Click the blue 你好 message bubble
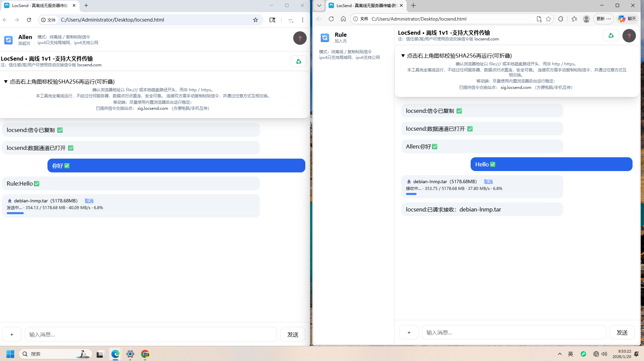 coord(176,166)
